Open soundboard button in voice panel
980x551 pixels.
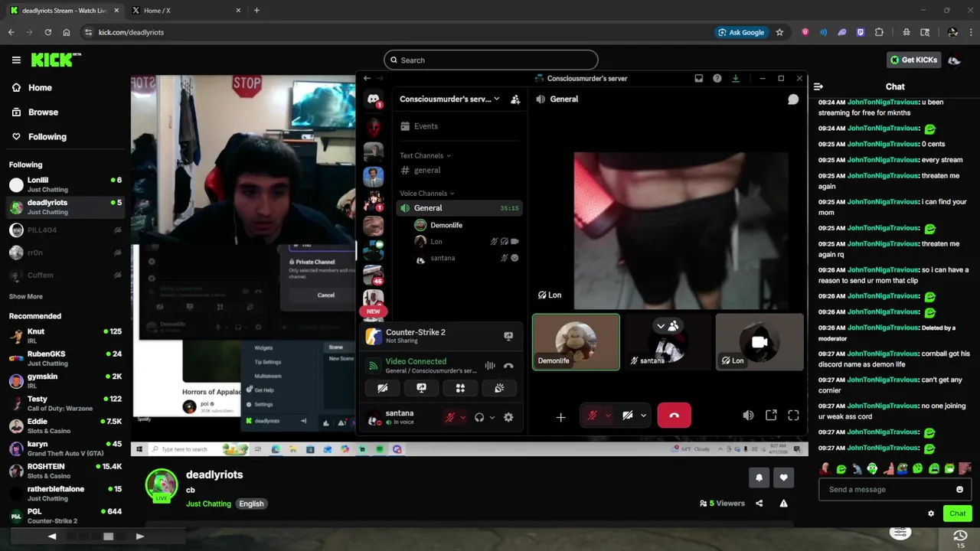499,388
